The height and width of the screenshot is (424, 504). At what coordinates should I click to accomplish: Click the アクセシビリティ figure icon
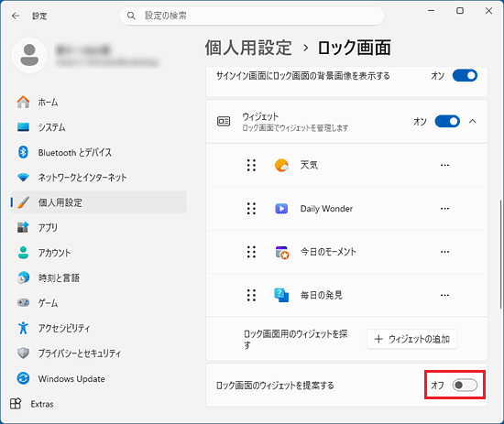point(23,328)
